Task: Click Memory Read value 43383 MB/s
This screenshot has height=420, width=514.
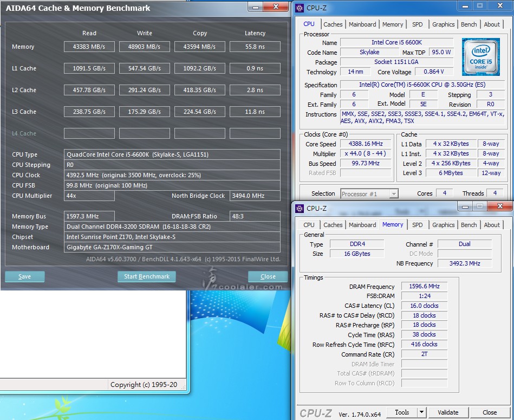Action: click(89, 47)
